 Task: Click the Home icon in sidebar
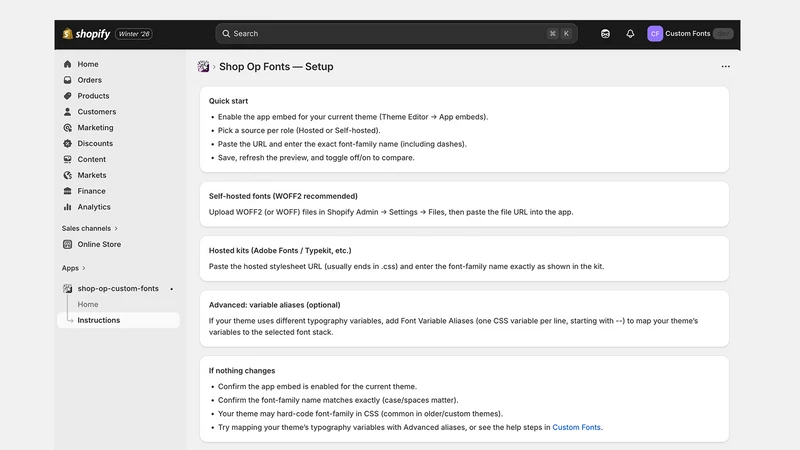pos(67,64)
